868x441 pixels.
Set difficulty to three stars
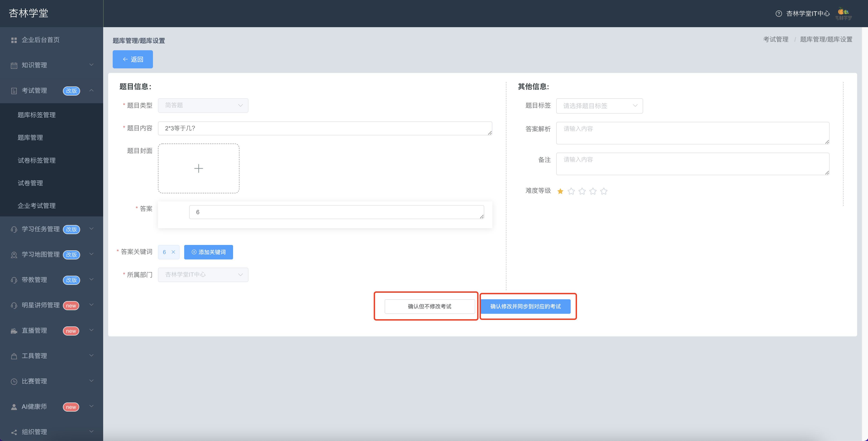click(582, 191)
